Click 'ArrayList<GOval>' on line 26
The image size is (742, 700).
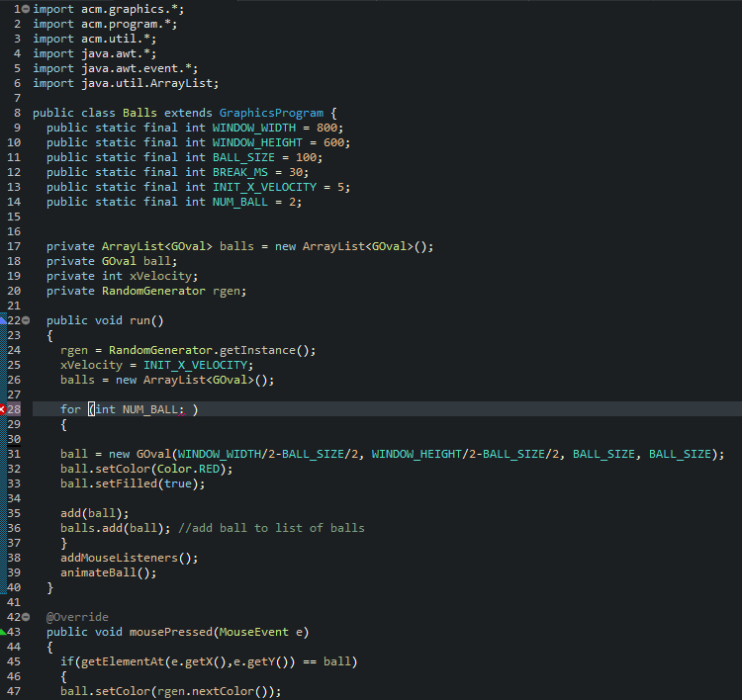tap(198, 380)
